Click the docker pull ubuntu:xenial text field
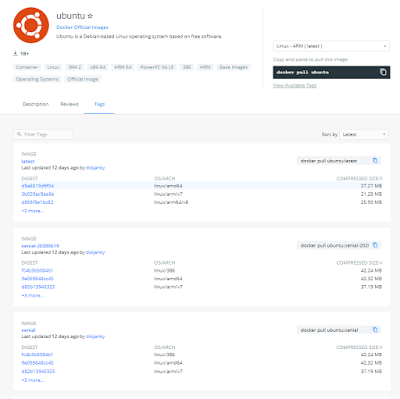The image size is (400, 399). point(339,330)
